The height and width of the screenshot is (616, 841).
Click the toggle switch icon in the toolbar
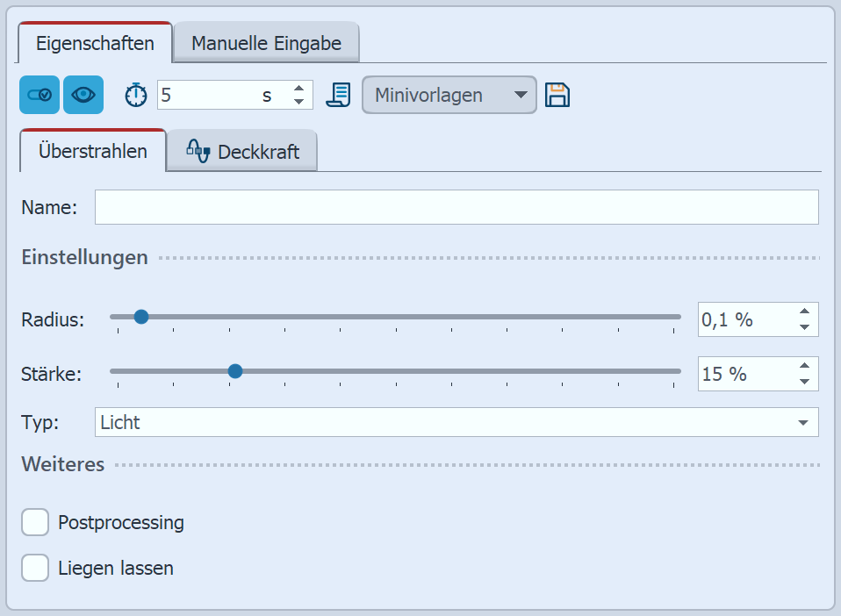40,95
